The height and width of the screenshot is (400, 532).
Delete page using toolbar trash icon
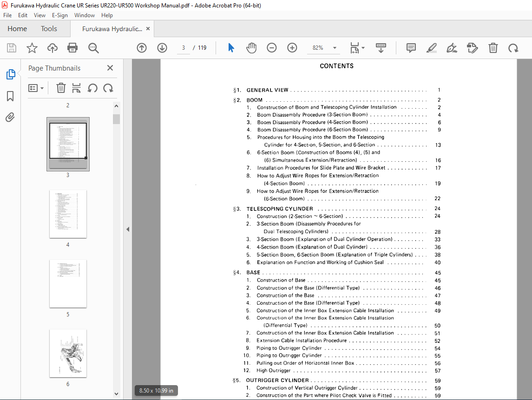[x=493, y=48]
